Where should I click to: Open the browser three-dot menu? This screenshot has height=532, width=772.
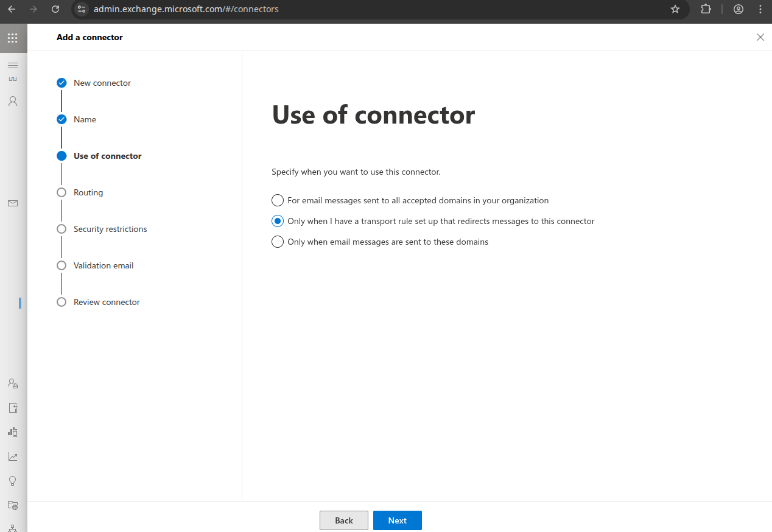click(x=760, y=9)
